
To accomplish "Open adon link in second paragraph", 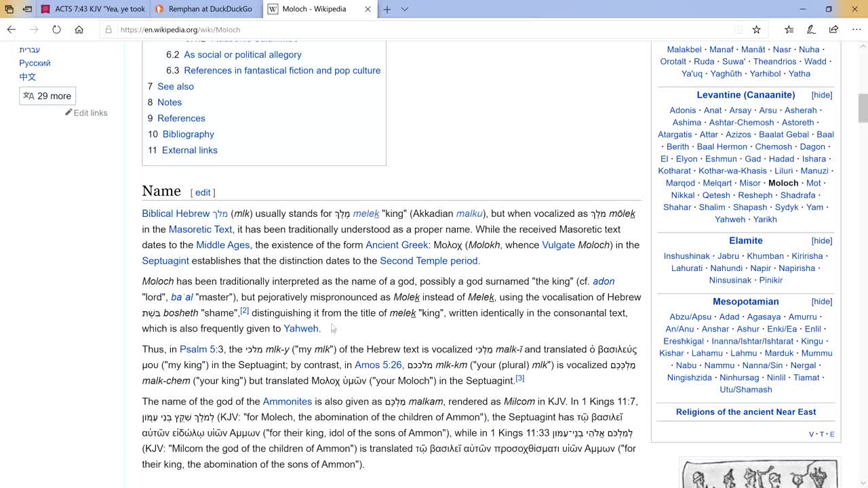I will 604,281.
